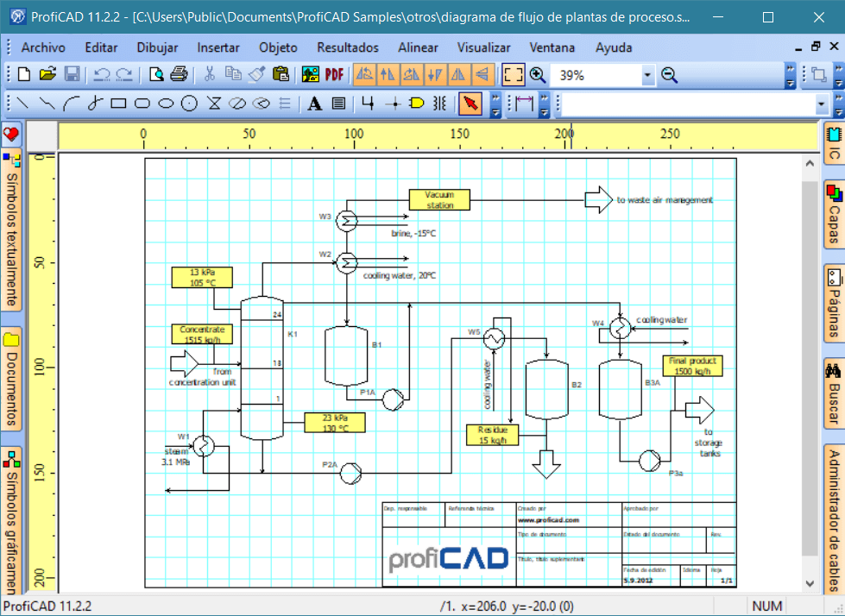Screen dimensions: 845x616
Task: Open the Administrador de cables panel
Action: [x=835, y=519]
